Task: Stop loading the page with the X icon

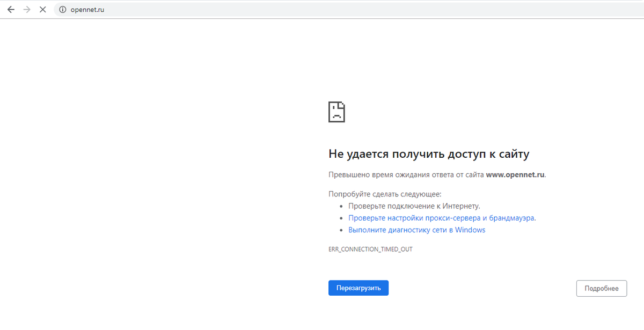Action: (42, 9)
